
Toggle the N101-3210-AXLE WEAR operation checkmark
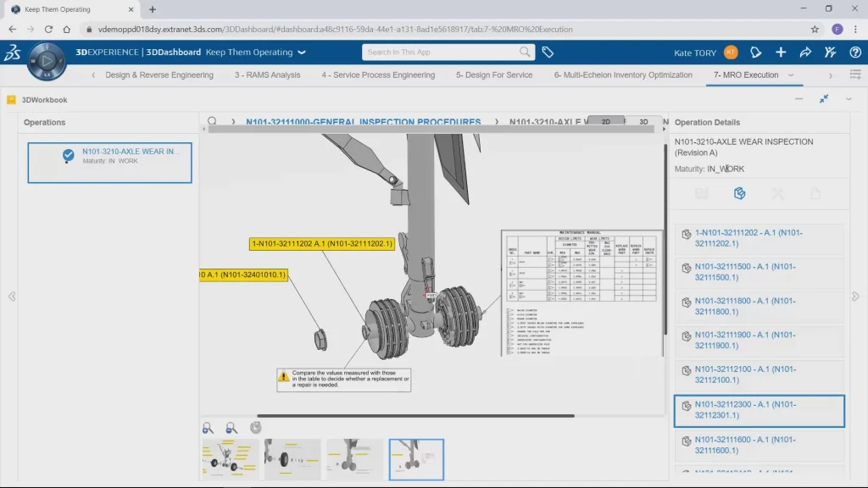tap(69, 155)
